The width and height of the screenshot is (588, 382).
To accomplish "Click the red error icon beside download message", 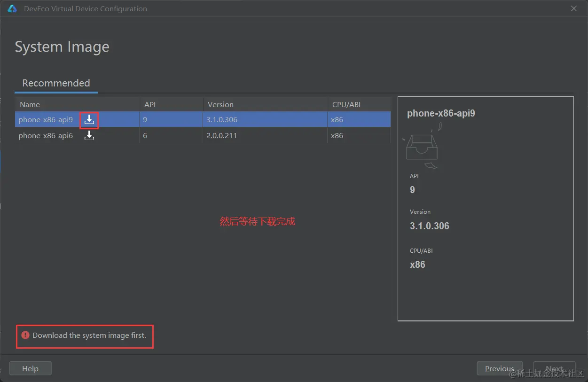I will coord(25,335).
